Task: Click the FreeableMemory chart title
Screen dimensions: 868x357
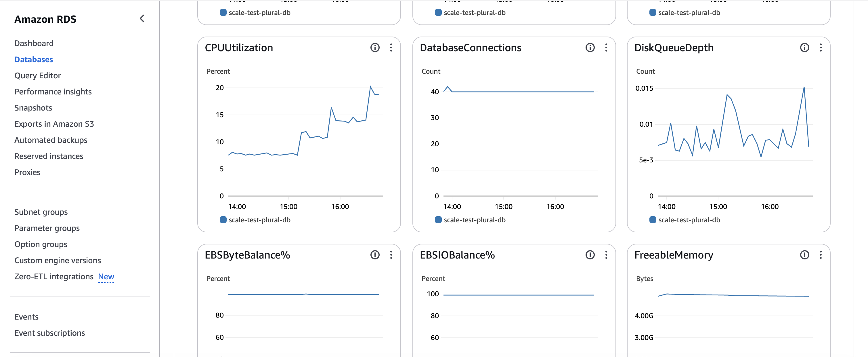Action: click(674, 255)
